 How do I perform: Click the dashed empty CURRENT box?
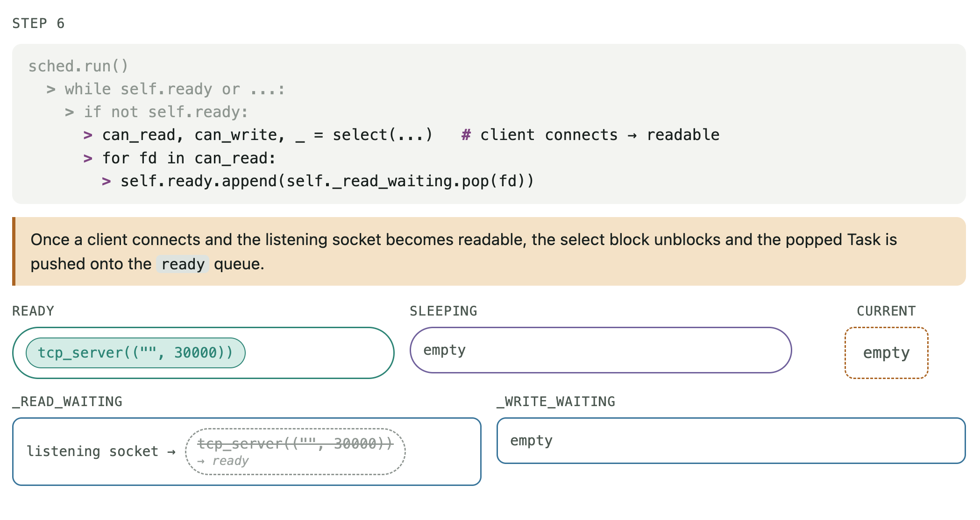coord(886,353)
